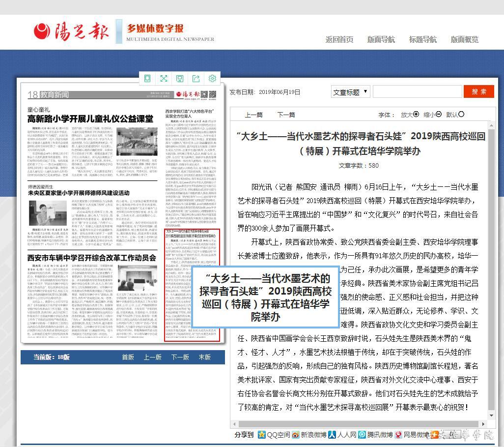Shrink the font with 缩小 button

[x=432, y=115]
